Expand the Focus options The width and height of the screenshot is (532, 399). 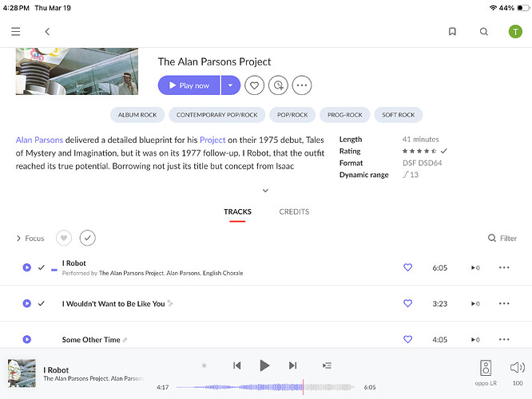(x=30, y=239)
